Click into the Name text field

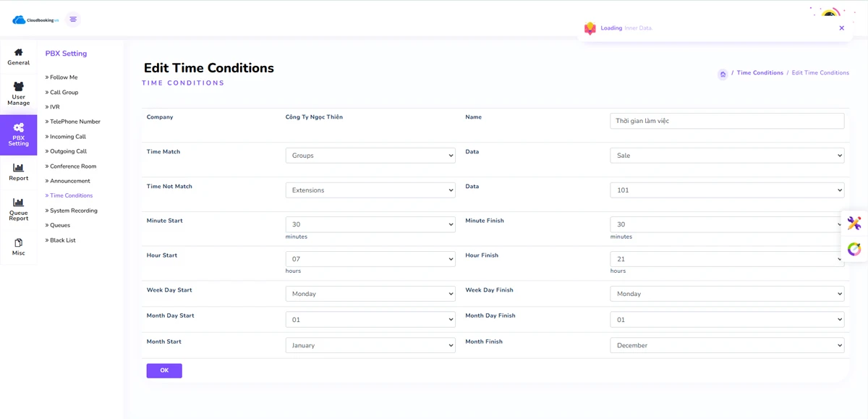tap(726, 121)
